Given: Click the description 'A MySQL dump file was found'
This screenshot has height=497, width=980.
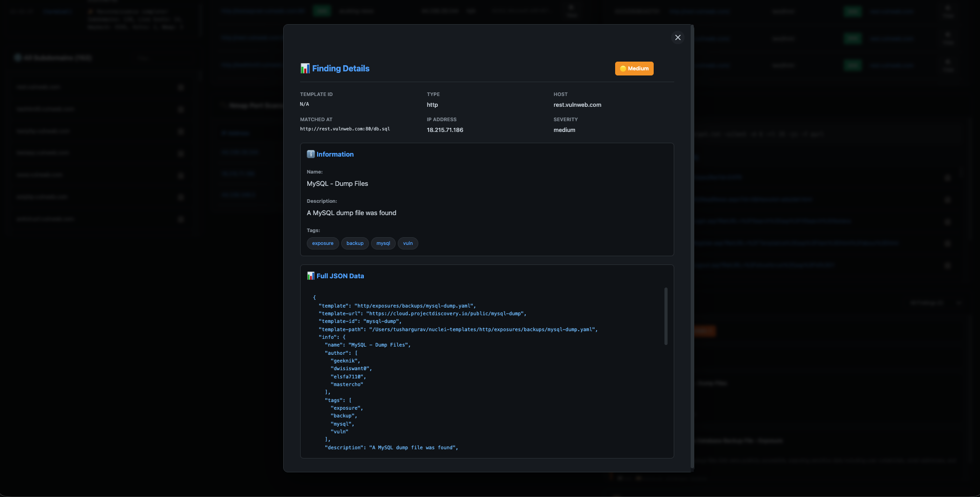Looking at the screenshot, I should click(x=352, y=213).
